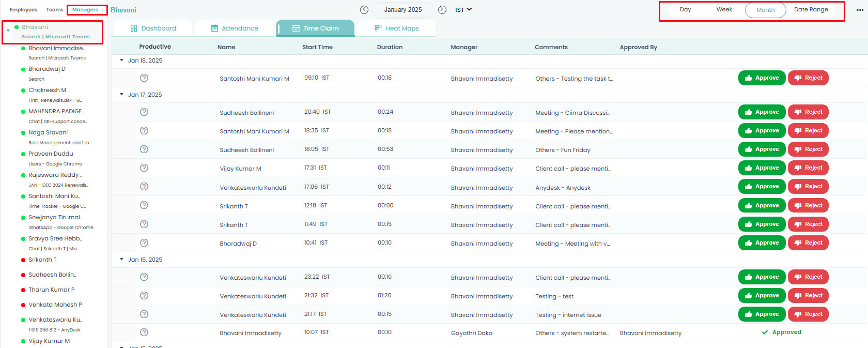Reject Sudheesh Bollineni's 20:40 claim

coord(808,112)
